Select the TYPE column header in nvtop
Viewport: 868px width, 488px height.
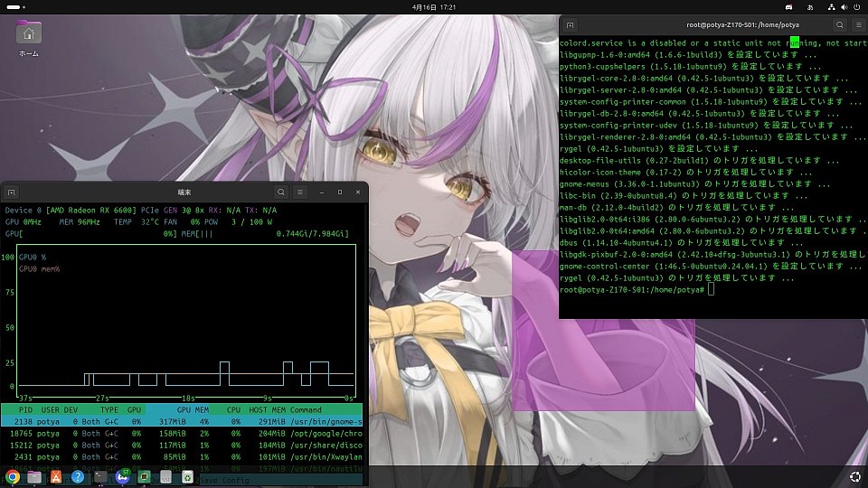pos(109,410)
